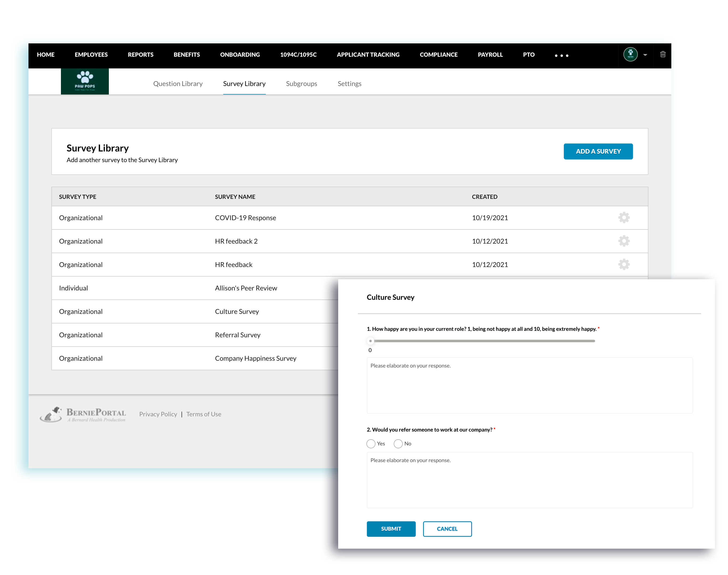Click the Add a Survey button
The image size is (728, 575).
pos(598,151)
